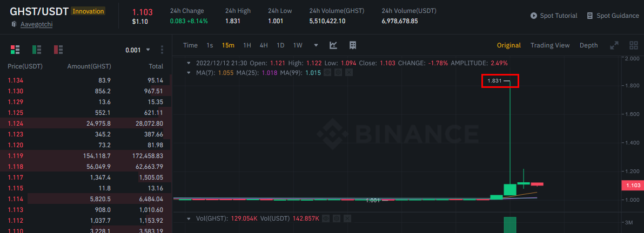Viewport: 644px width, 233px height.
Task: Click the 24h High value 1.831
Action: [x=233, y=21]
